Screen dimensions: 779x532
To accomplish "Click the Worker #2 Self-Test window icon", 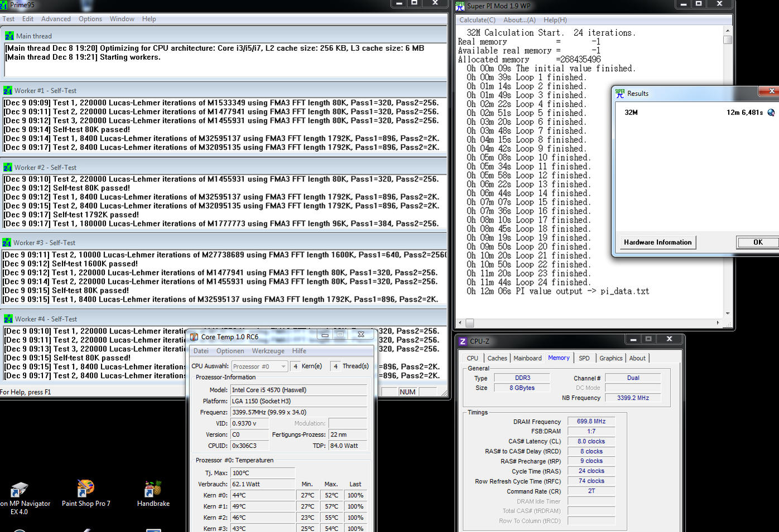I will (7, 167).
